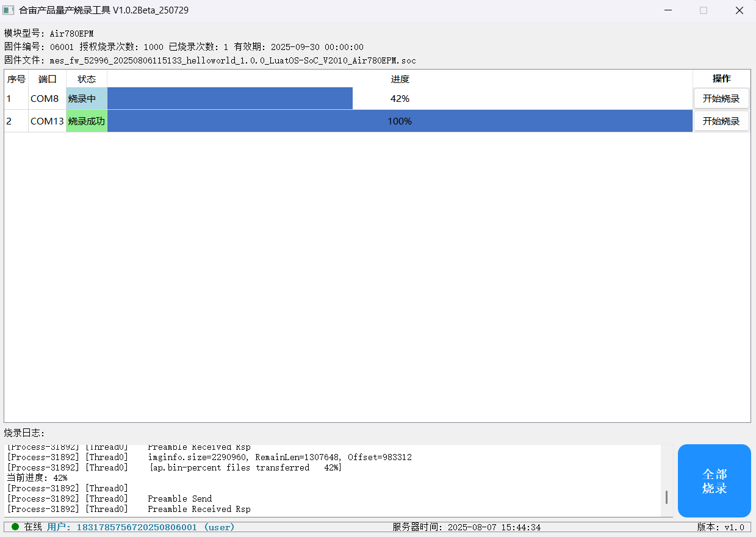The width and height of the screenshot is (756, 537).
Task: Click the app icon in title bar
Action: pyautogui.click(x=9, y=10)
